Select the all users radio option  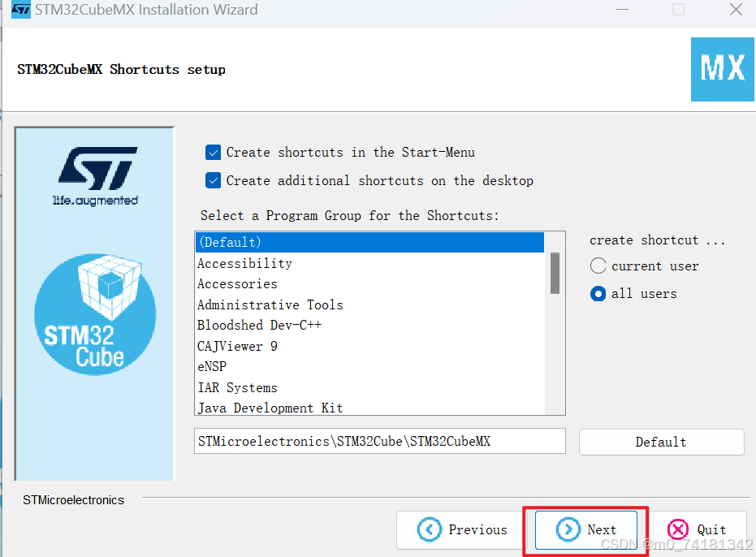coord(598,294)
